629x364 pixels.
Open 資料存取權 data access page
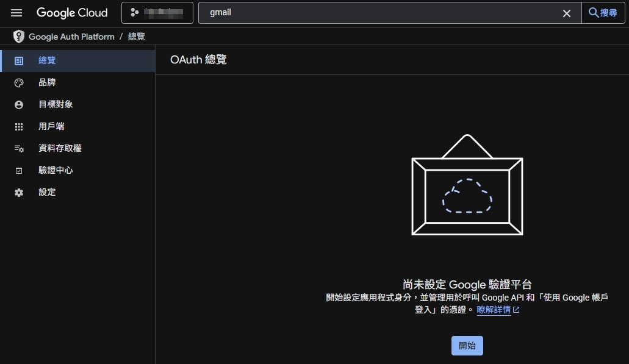60,148
